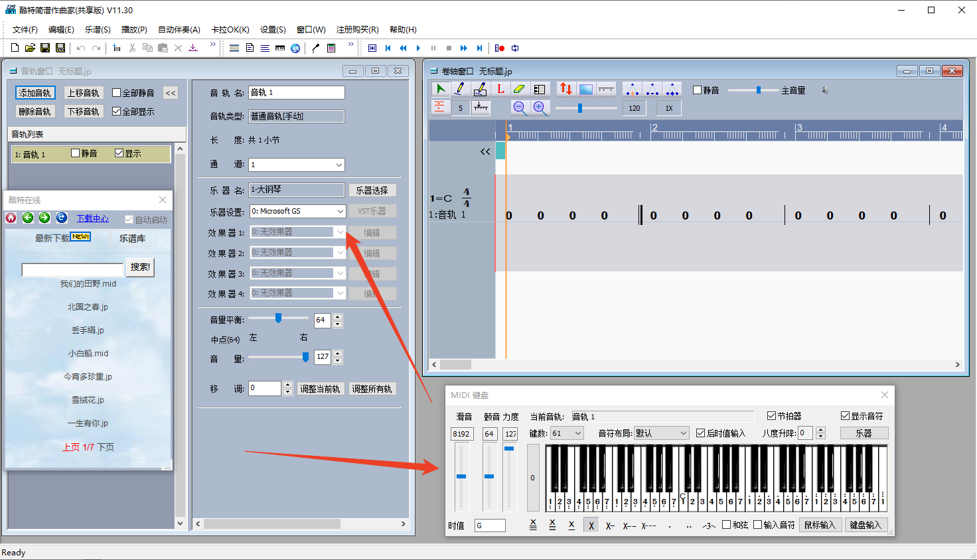Open the keyboard ruler icon in main toolbar
Viewport: 977px width, 560px height.
point(280,48)
